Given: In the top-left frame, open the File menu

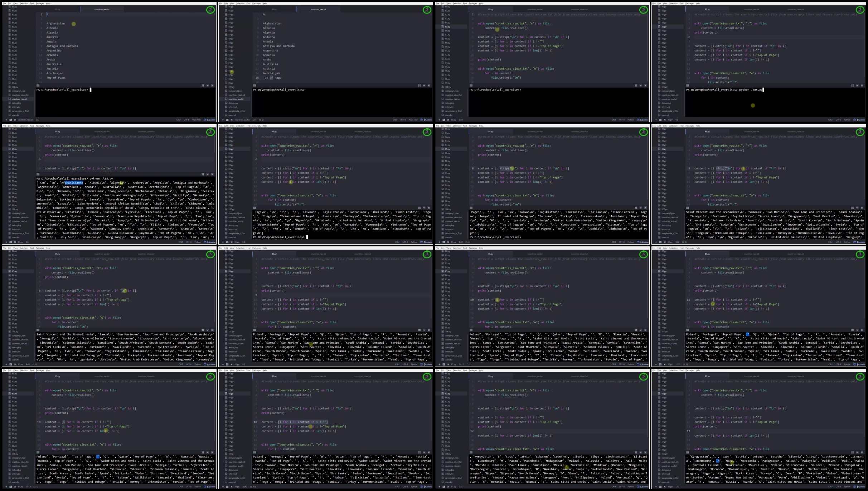Looking at the screenshot, I should point(4,3).
